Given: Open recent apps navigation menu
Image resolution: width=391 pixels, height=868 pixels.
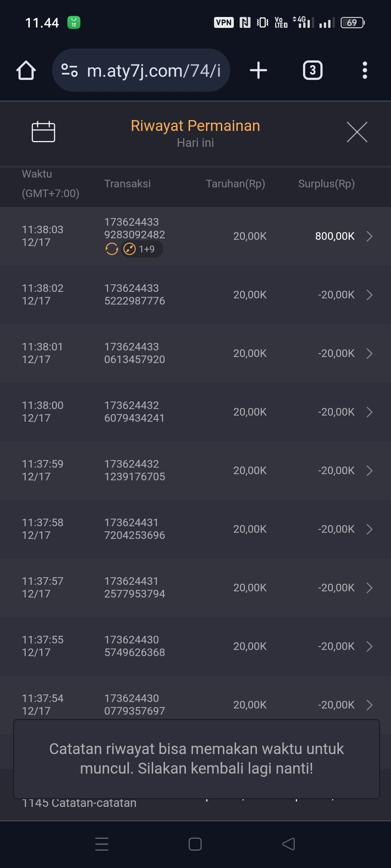Looking at the screenshot, I should [x=102, y=844].
